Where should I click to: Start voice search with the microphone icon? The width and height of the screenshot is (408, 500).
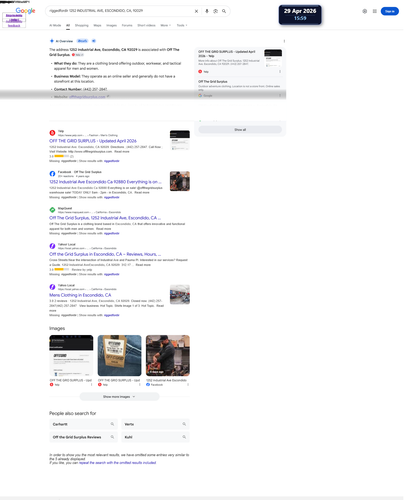click(207, 11)
